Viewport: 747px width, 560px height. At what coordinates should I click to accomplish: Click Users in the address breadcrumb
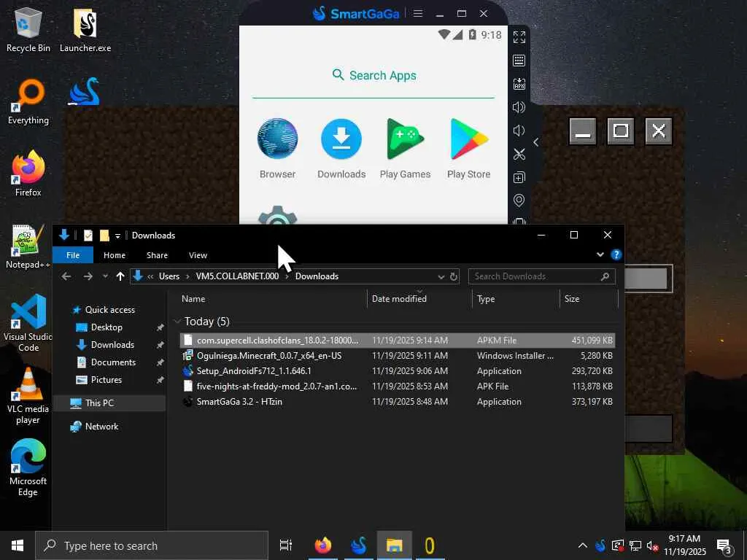(169, 276)
